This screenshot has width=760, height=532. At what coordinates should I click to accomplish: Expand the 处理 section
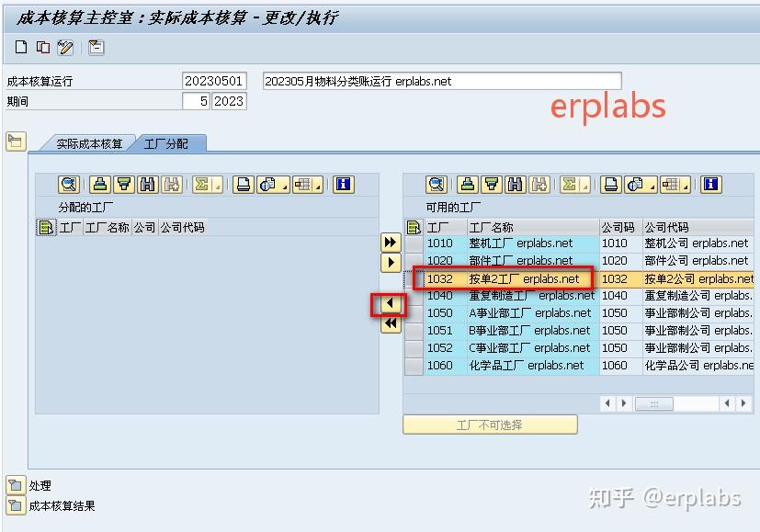[x=15, y=485]
